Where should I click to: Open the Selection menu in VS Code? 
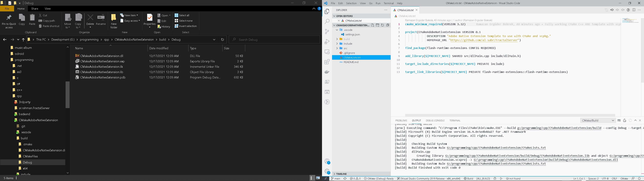pos(351,3)
